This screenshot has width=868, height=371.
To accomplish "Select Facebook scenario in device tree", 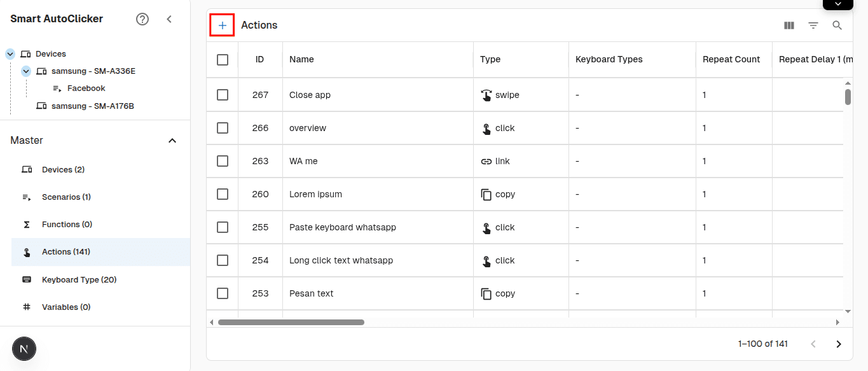I will click(x=86, y=88).
